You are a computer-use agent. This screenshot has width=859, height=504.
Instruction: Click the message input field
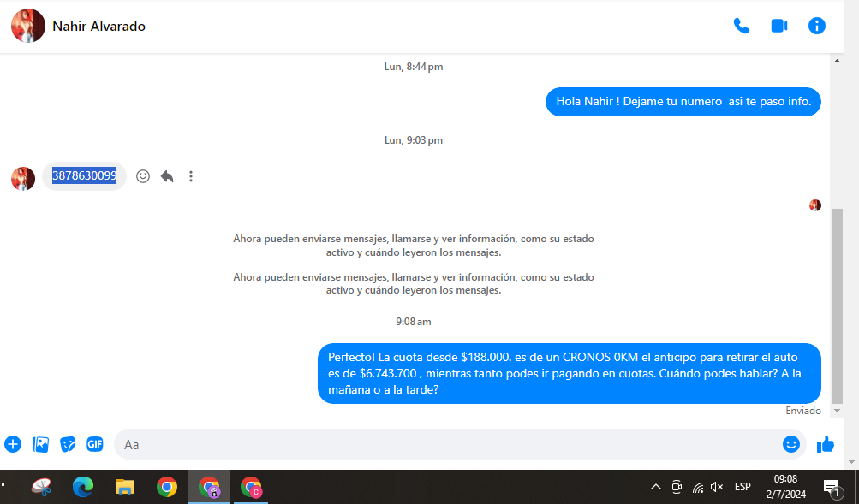tap(445, 444)
